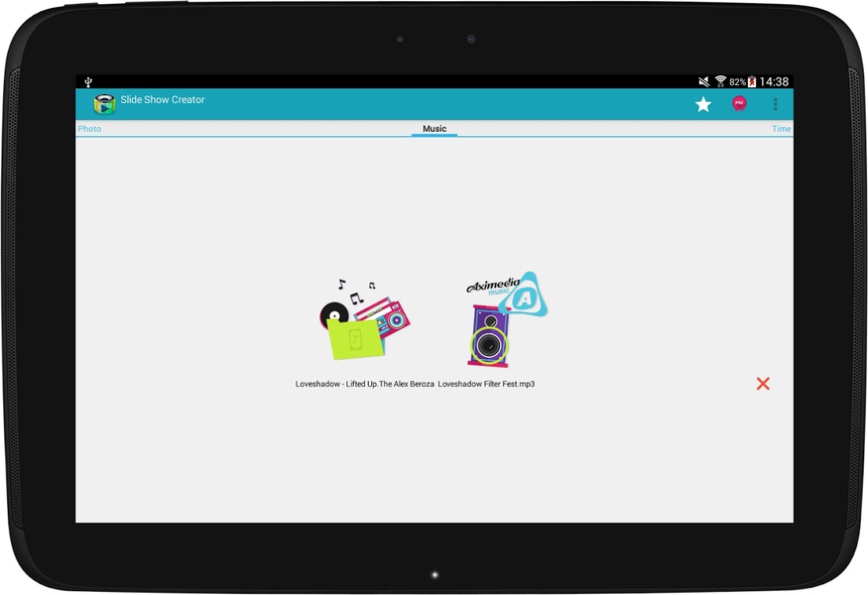Tap the 14:38 clock

pos(774,82)
